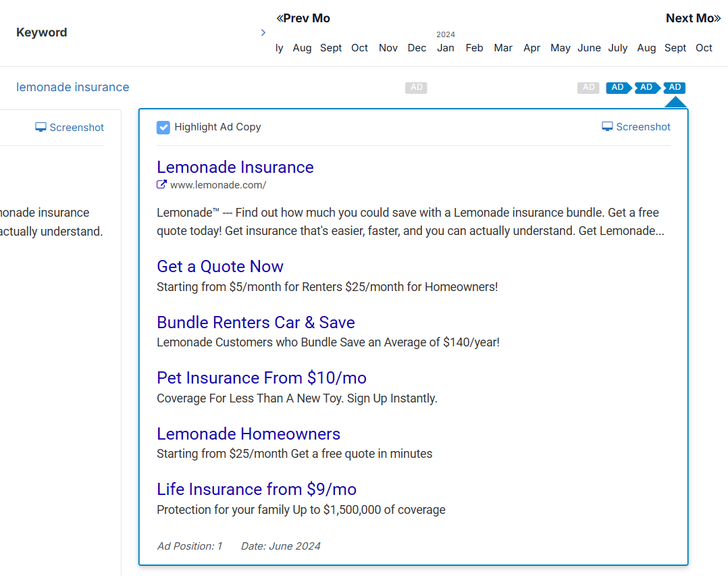728x576 pixels.
Task: Click Protection for your family description text
Action: coord(301,510)
